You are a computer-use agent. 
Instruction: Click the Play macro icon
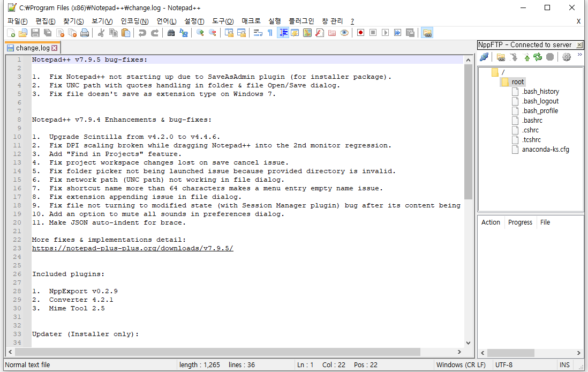click(x=385, y=33)
